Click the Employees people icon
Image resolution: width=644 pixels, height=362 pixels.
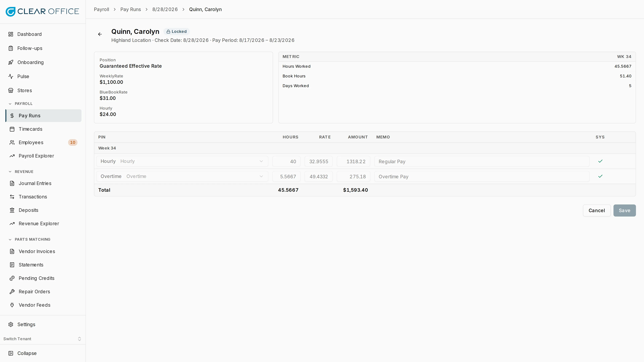[x=12, y=142]
